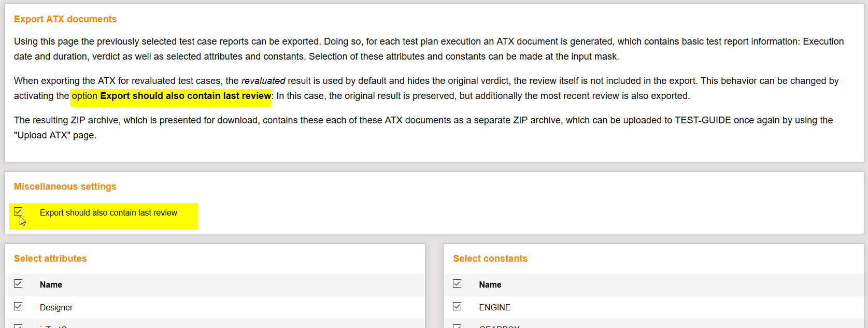
Task: Uncheck "Export should also contain last review"
Action: coord(19,211)
